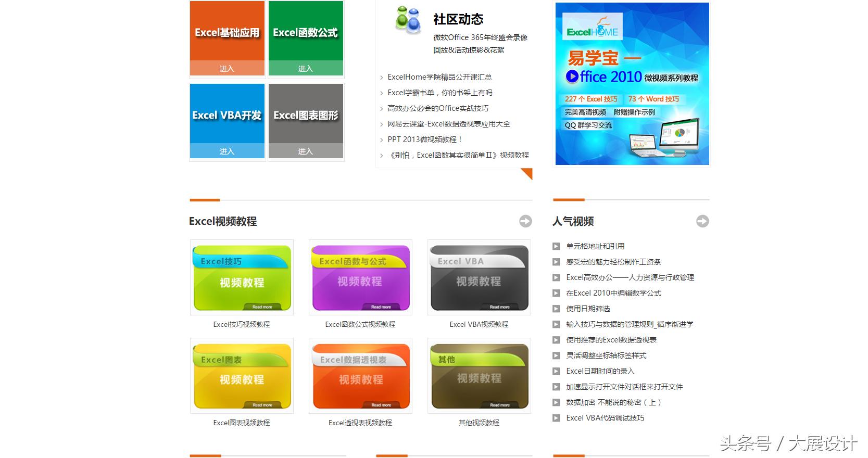Play icon beside 输入技巧与数据的管理规则
This screenshot has height=458, width=868.
pos(556,324)
